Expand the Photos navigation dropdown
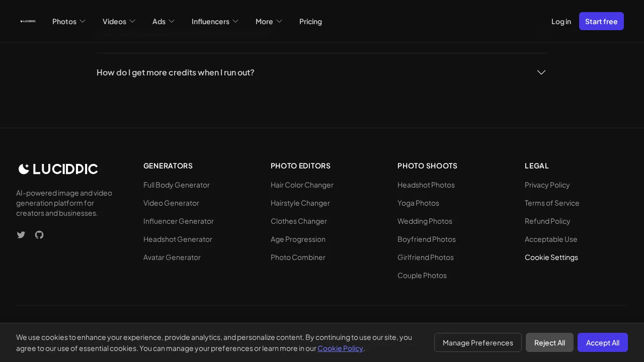Viewport: 644px width, 362px height. pyautogui.click(x=69, y=21)
